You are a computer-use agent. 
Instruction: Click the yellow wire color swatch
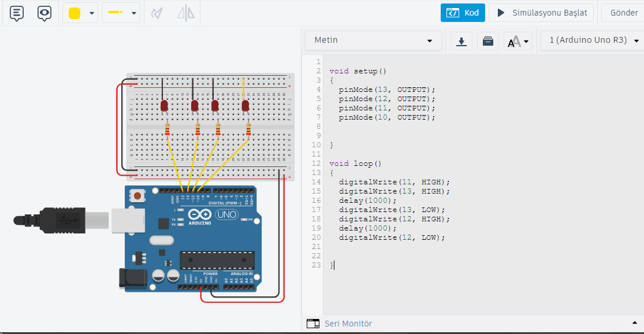(x=75, y=13)
